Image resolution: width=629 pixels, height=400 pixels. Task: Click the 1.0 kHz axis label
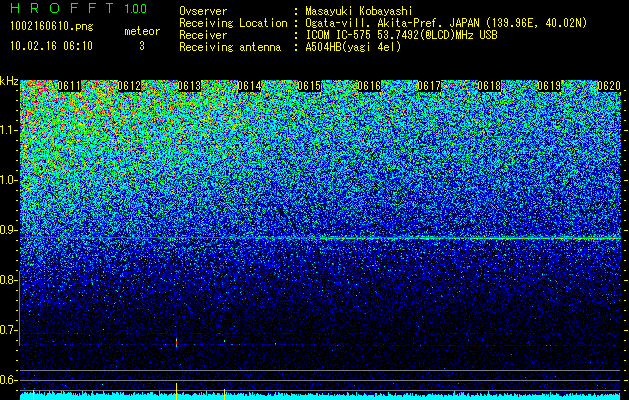9,180
